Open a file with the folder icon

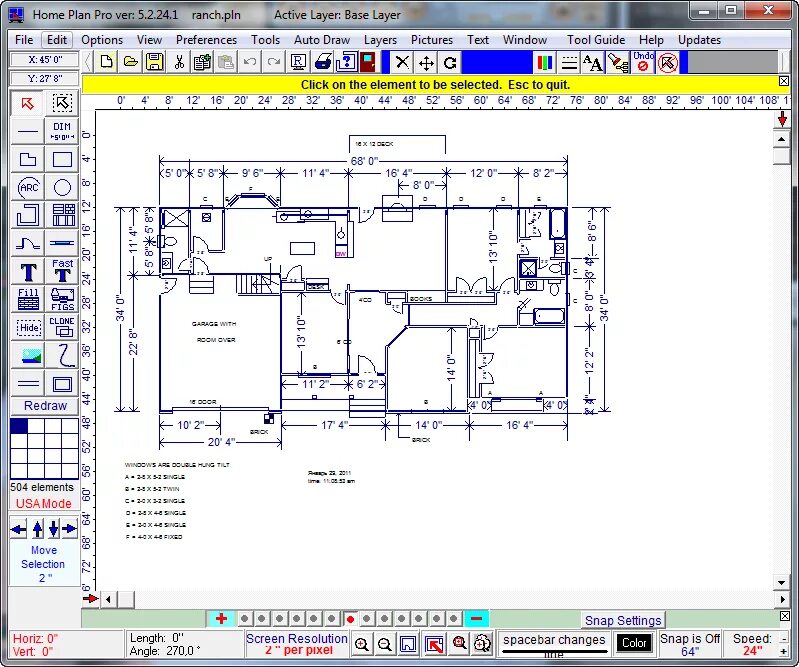point(131,63)
